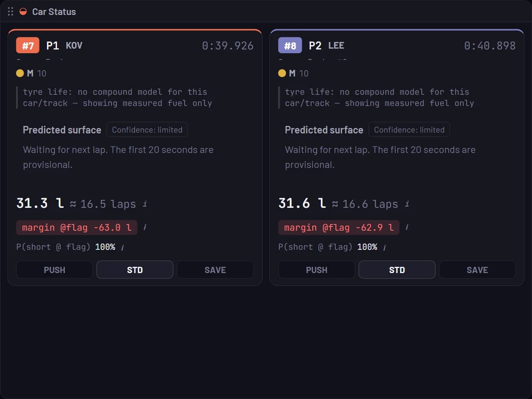Image resolution: width=532 pixels, height=399 pixels.
Task: Click the Confidence: limited badge on KOV card
Action: point(147,130)
